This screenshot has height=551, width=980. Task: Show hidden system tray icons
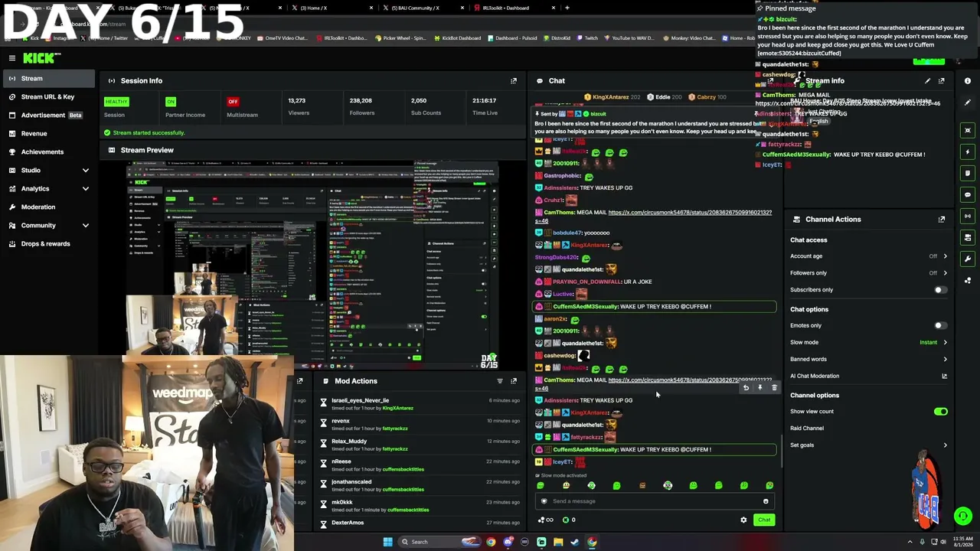pyautogui.click(x=910, y=542)
